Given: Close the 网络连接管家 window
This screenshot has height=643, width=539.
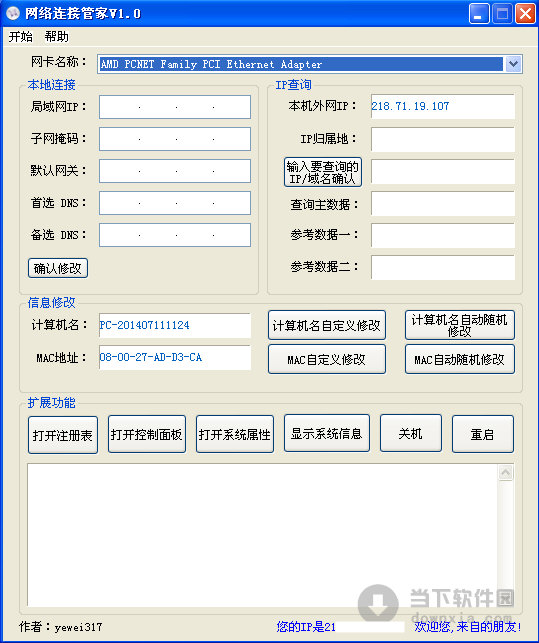Looking at the screenshot, I should click(x=525, y=14).
